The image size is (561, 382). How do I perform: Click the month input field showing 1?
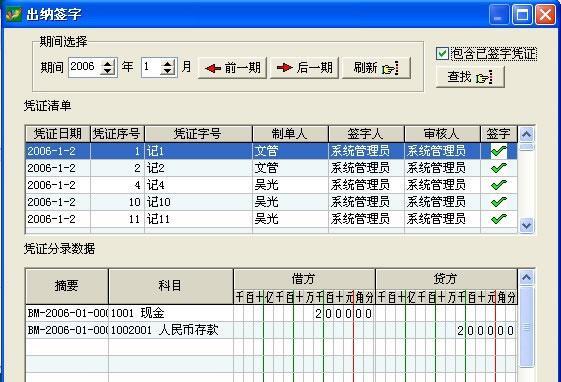[151, 67]
